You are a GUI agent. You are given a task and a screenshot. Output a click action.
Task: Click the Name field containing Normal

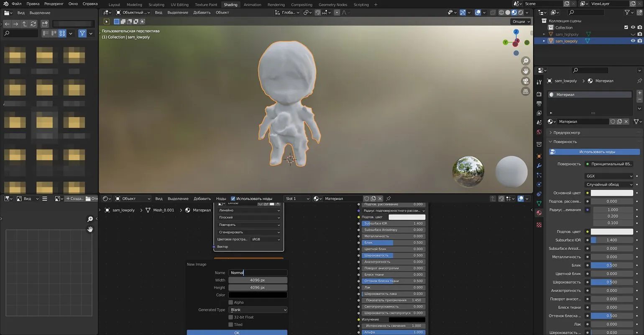258,273
